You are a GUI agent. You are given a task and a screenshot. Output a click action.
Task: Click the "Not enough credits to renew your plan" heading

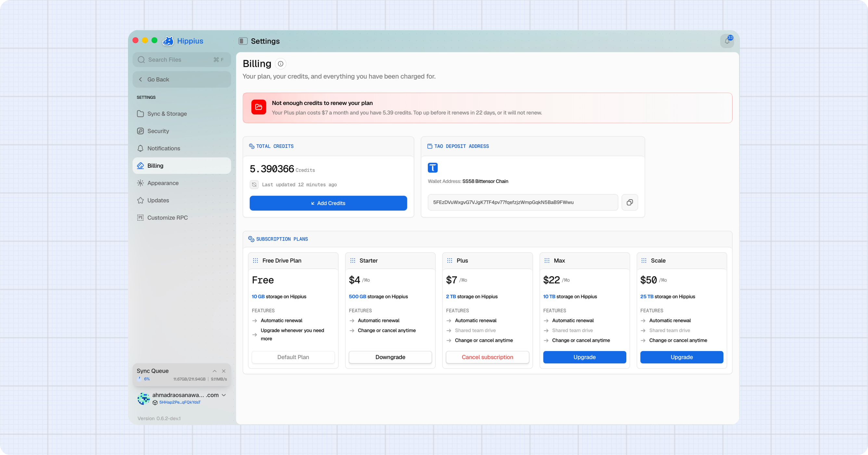[x=322, y=103]
